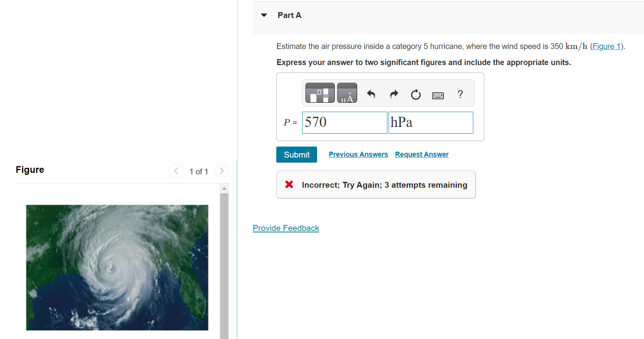Open the Figure 1 link

coord(607,46)
